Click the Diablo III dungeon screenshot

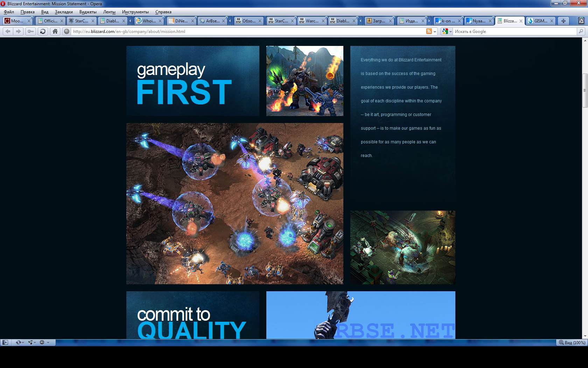[x=402, y=247]
